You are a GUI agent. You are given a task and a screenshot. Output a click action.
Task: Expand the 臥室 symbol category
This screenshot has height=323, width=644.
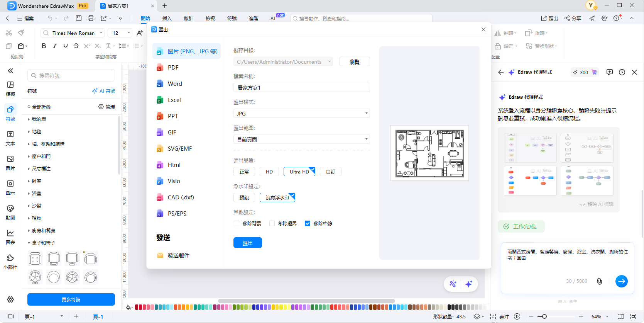point(36,181)
